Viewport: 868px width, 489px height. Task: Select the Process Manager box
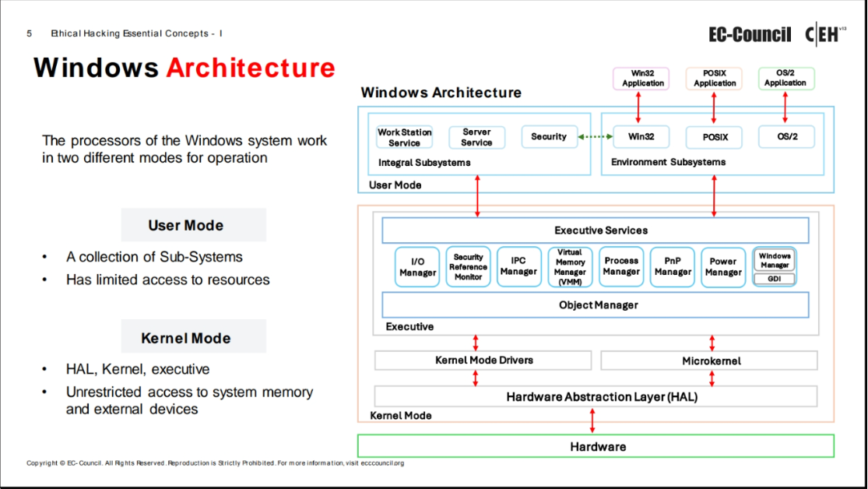(621, 267)
